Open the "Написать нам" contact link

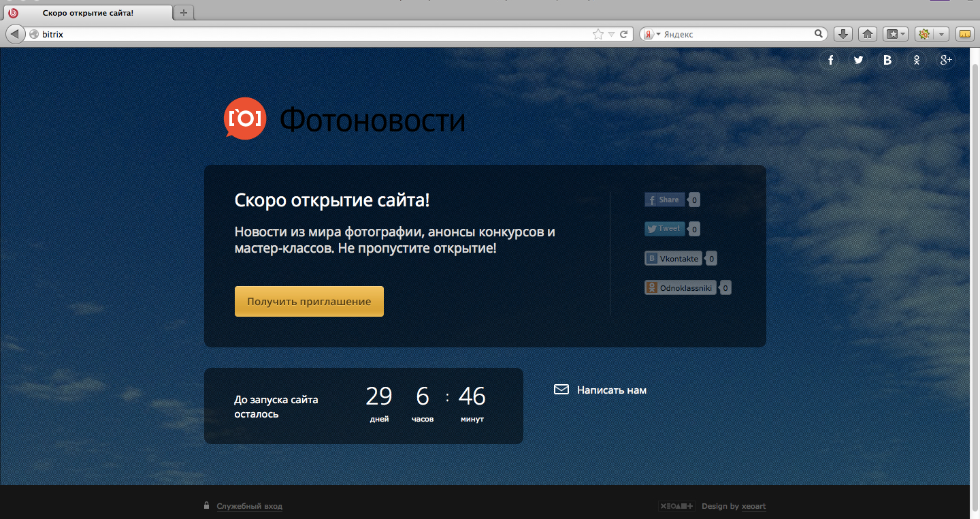click(x=611, y=390)
